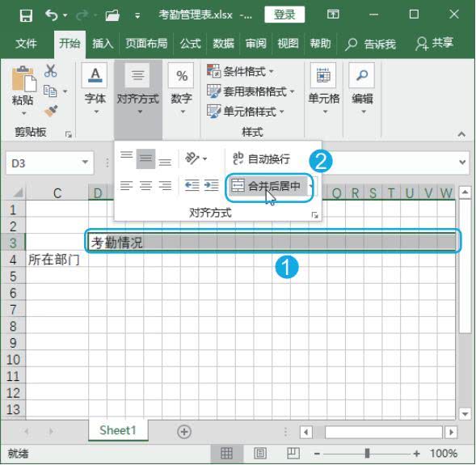476x465 pixels.
Task: Apply bottom align in the alignment popup
Action: pos(165,163)
